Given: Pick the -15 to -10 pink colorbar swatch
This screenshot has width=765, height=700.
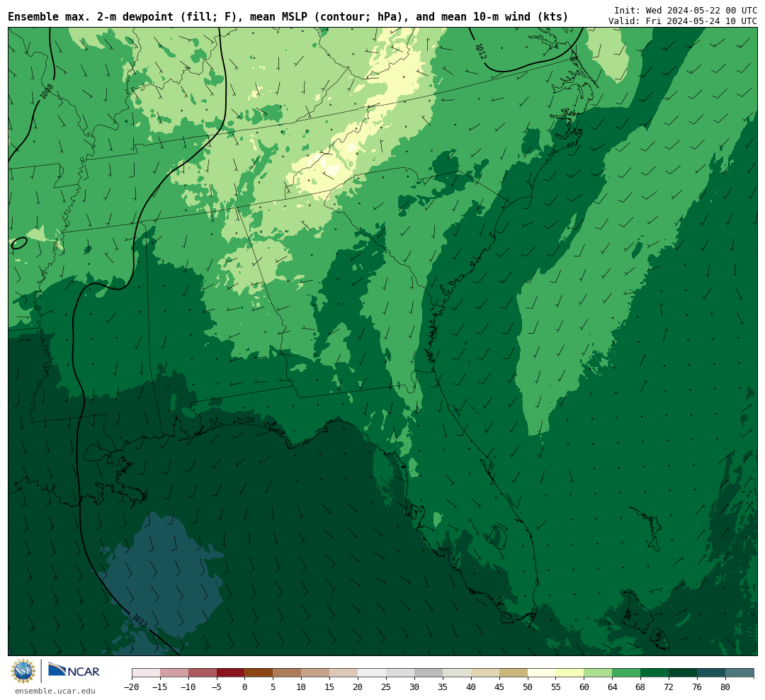Looking at the screenshot, I should tap(174, 673).
